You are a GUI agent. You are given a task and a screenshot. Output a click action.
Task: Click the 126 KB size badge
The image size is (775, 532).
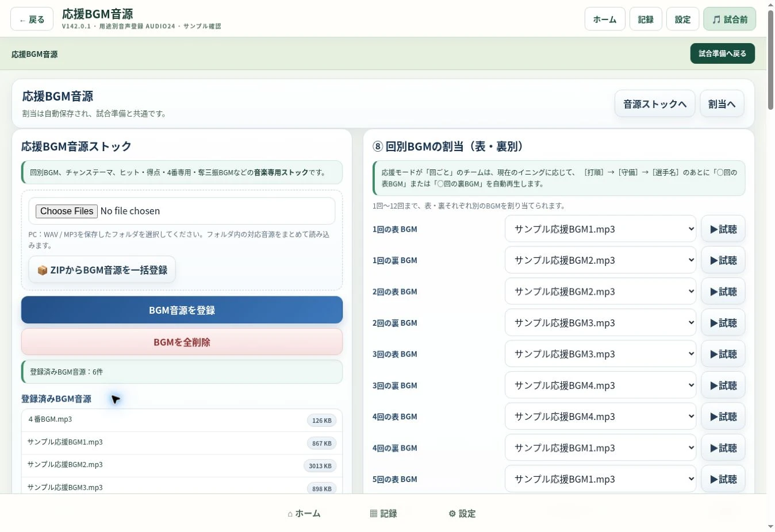[322, 421]
